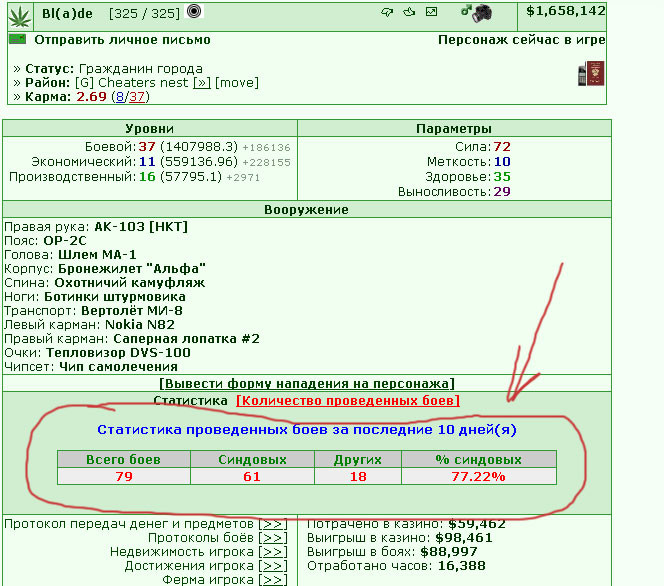Click health parameter value 35
664x586 pixels.
[x=502, y=177]
